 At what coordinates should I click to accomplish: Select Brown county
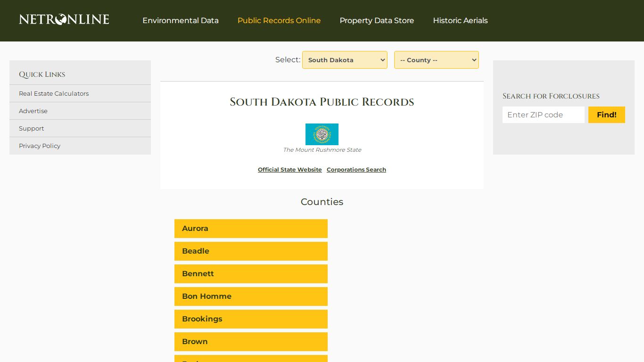pyautogui.click(x=251, y=342)
